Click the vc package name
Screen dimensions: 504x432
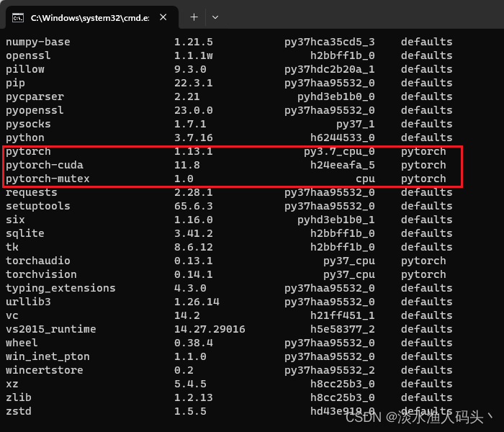pyautogui.click(x=12, y=316)
